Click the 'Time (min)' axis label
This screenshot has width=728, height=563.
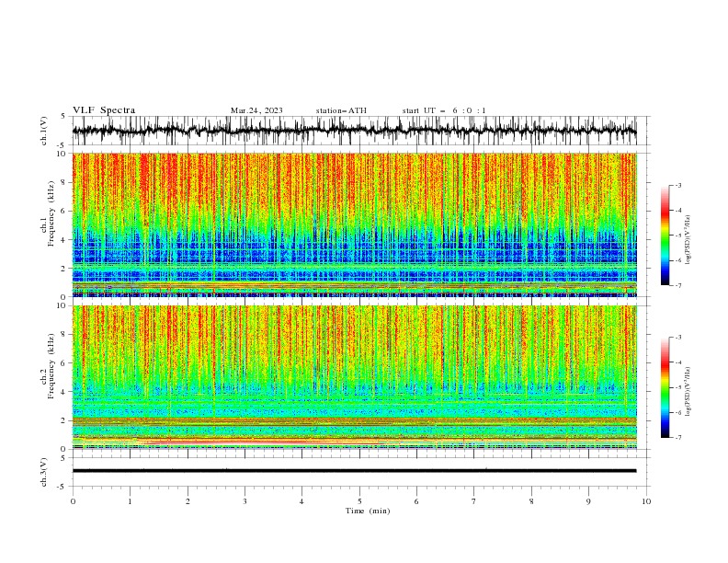(368, 511)
